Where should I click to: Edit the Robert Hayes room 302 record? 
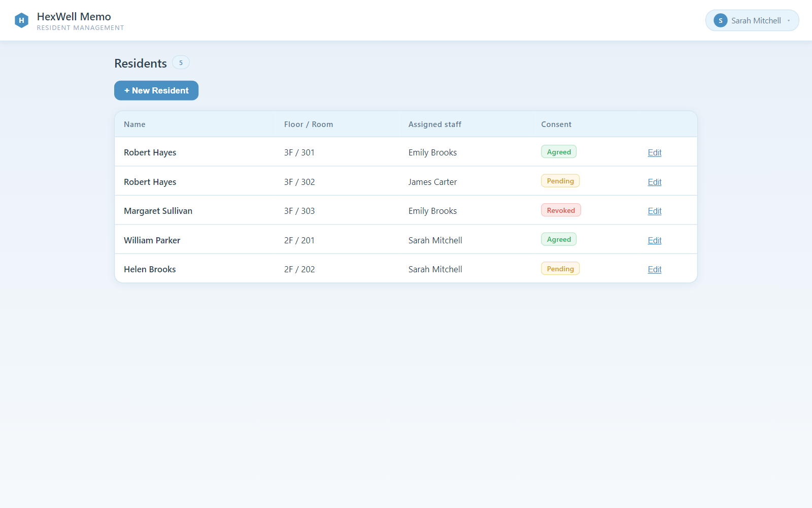655,182
